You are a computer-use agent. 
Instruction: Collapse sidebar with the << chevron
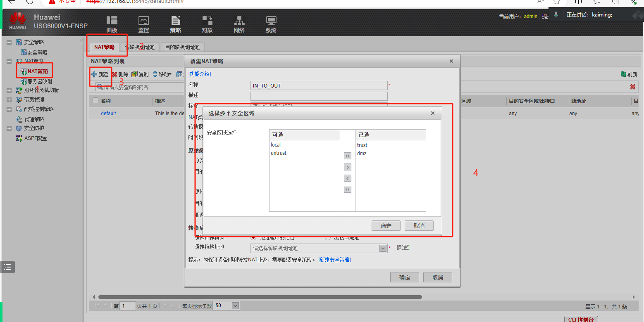[x=81, y=40]
